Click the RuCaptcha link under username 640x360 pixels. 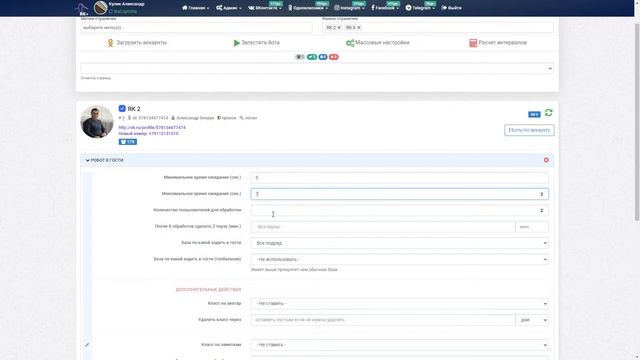pos(123,11)
